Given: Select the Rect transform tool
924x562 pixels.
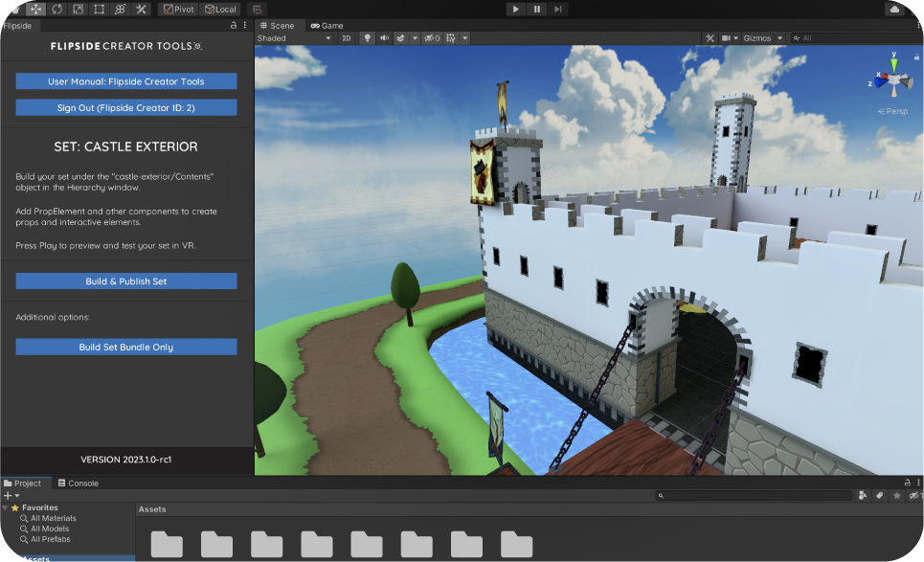Looking at the screenshot, I should [99, 9].
